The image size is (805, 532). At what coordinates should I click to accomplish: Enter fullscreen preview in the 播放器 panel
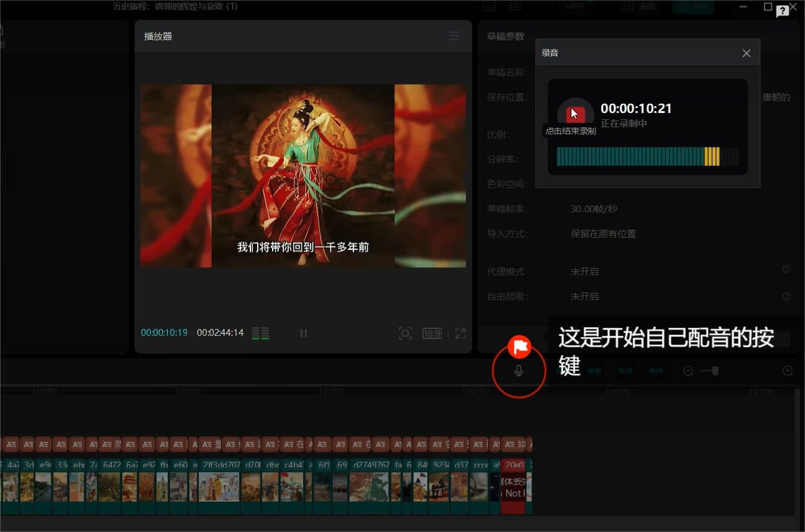coord(460,333)
